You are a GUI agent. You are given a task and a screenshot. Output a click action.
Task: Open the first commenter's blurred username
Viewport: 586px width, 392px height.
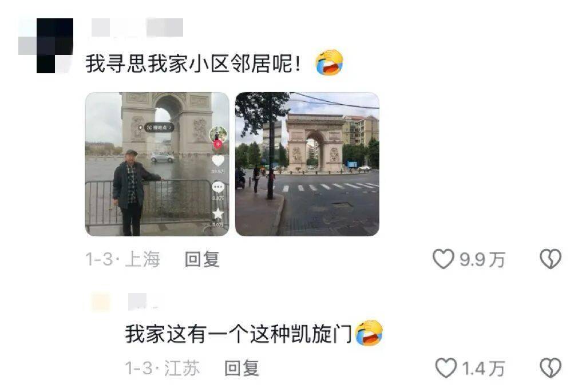(137, 27)
